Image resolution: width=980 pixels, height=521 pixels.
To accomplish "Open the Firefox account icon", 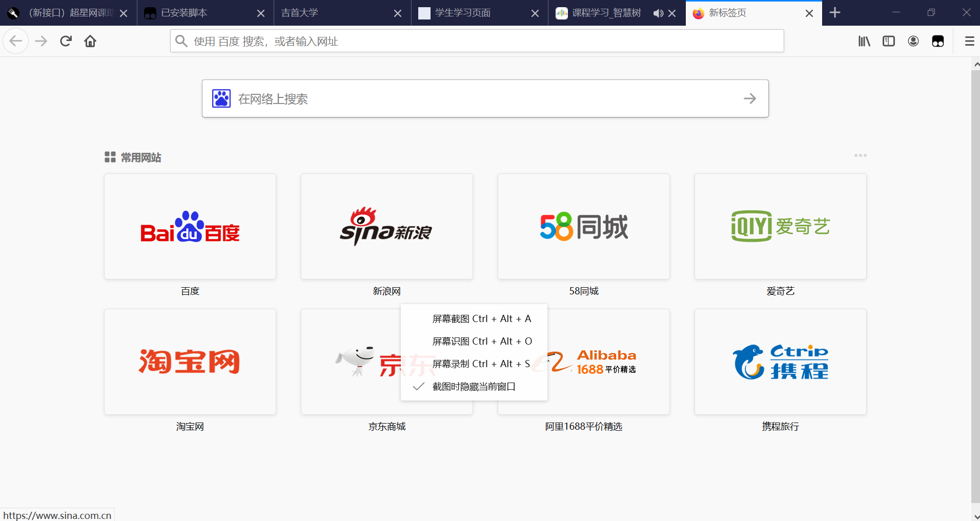I will click(x=913, y=41).
